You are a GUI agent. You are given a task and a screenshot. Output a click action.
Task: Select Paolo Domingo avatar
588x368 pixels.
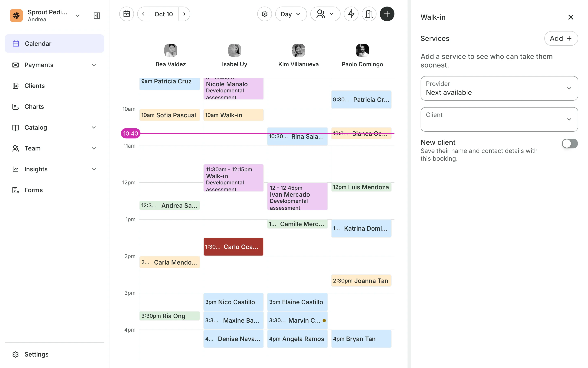click(x=362, y=50)
